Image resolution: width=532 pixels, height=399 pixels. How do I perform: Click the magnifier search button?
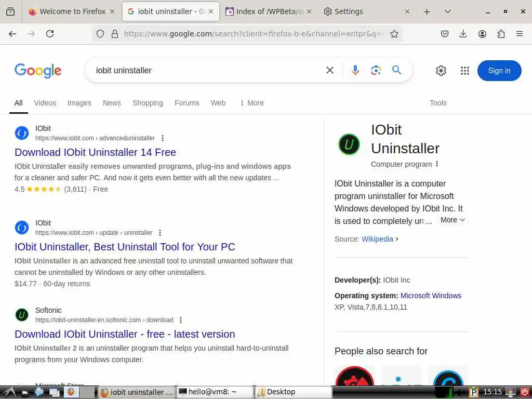396,70
